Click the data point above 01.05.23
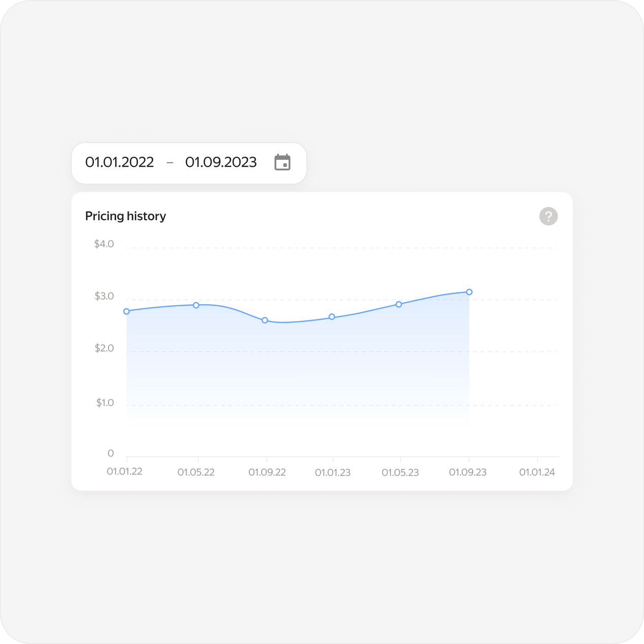Image resolution: width=644 pixels, height=644 pixels. point(399,304)
